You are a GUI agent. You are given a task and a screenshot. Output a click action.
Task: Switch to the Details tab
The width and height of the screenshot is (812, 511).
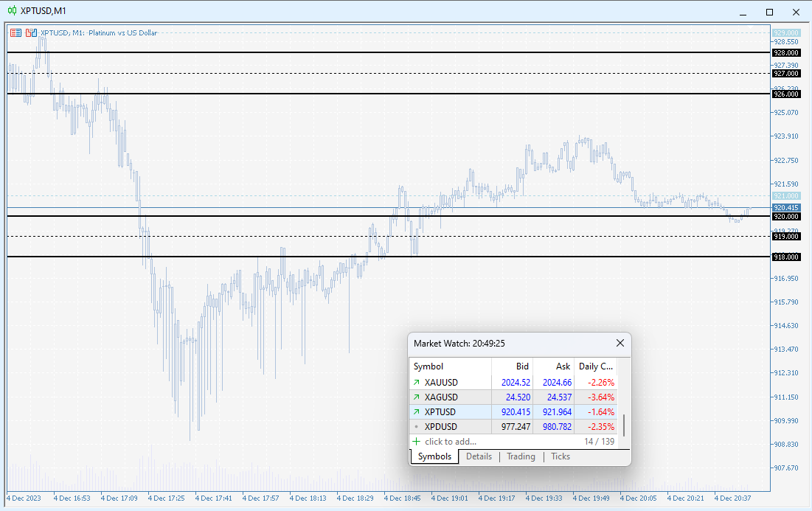479,456
